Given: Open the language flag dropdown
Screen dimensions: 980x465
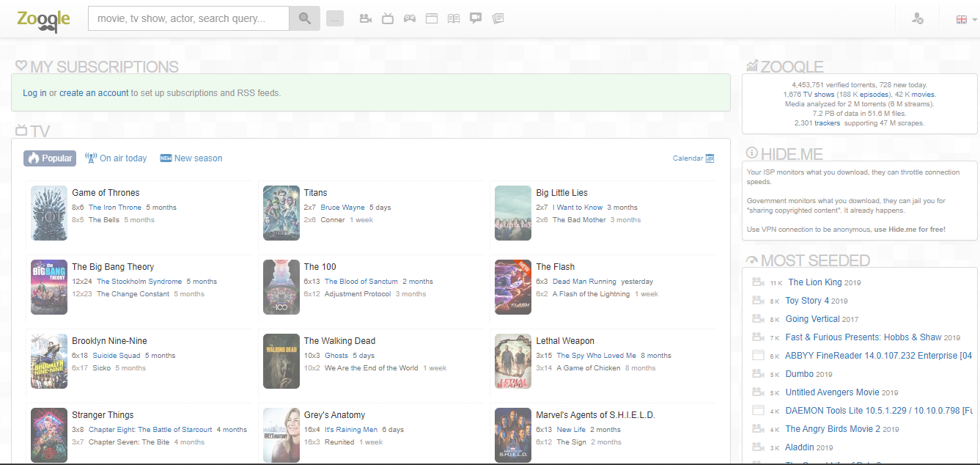Looking at the screenshot, I should pyautogui.click(x=966, y=20).
